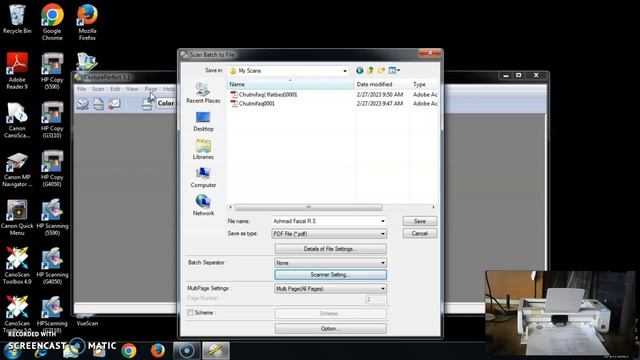
Task: Click second page icon in CapturePerfect toolbar
Action: coord(98,104)
